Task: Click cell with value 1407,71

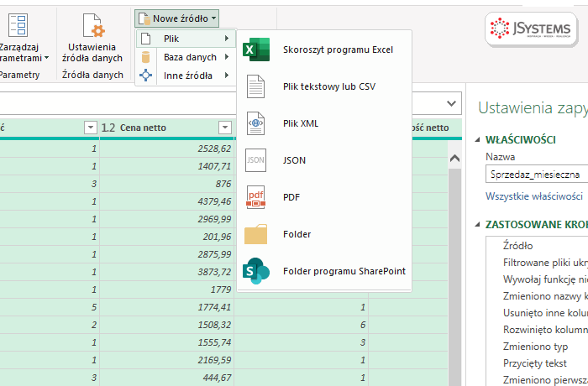Action: click(167, 166)
